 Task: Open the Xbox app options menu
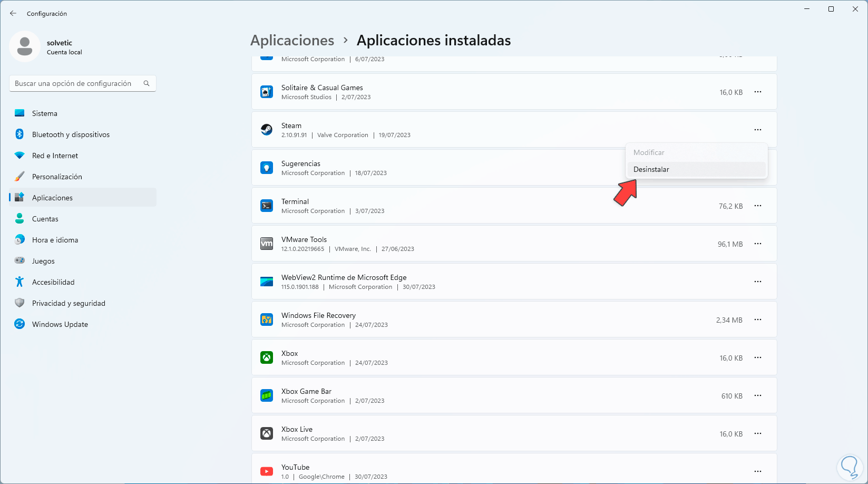pyautogui.click(x=758, y=357)
